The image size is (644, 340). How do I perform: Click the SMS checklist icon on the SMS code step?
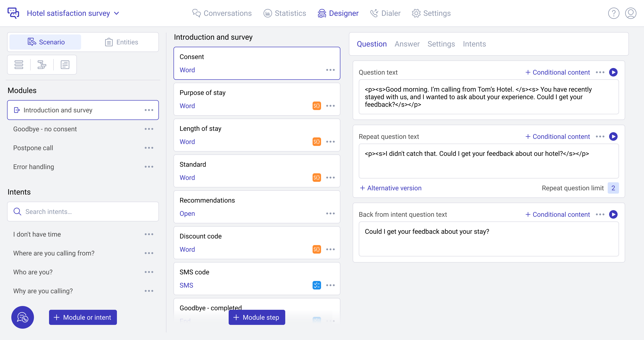coord(317,285)
